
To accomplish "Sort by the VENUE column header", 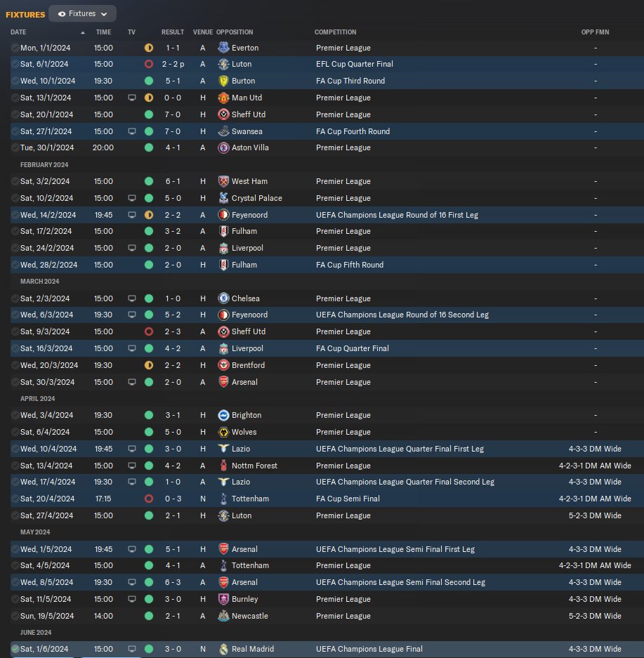I will click(x=203, y=32).
